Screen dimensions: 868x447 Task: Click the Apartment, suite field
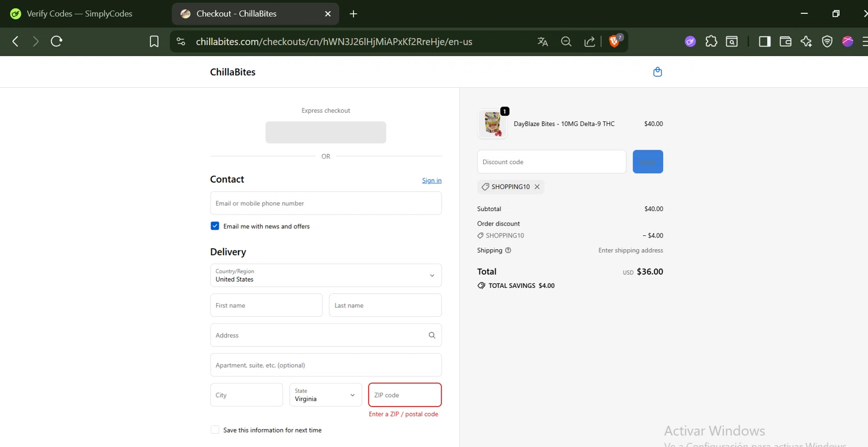(326, 365)
